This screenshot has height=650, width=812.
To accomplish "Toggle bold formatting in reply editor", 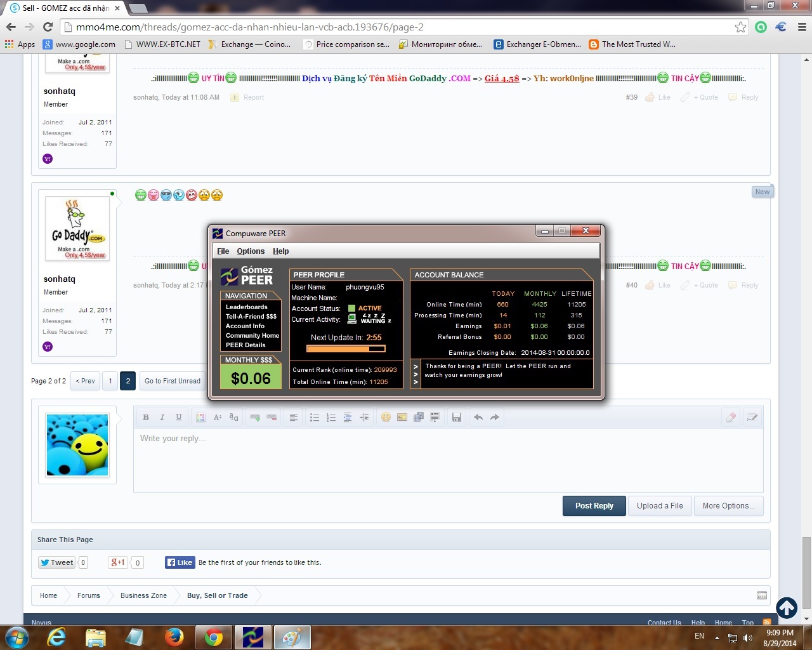I will tap(146, 417).
